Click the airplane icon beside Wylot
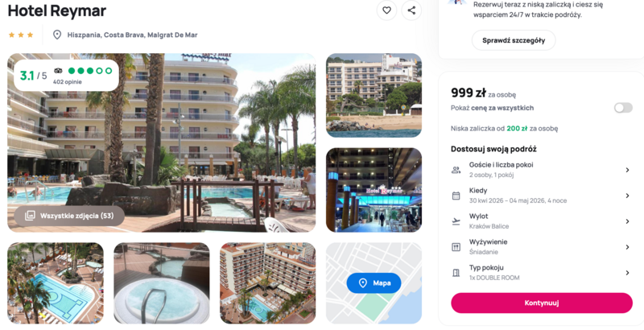The image size is (644, 330). coord(456,221)
